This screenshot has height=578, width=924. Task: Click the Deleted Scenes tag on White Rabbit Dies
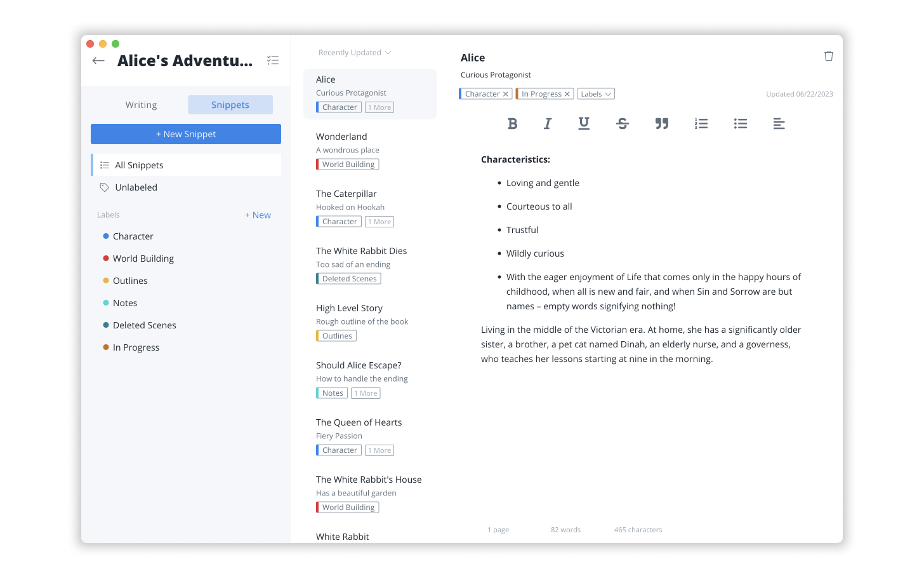pyautogui.click(x=348, y=279)
